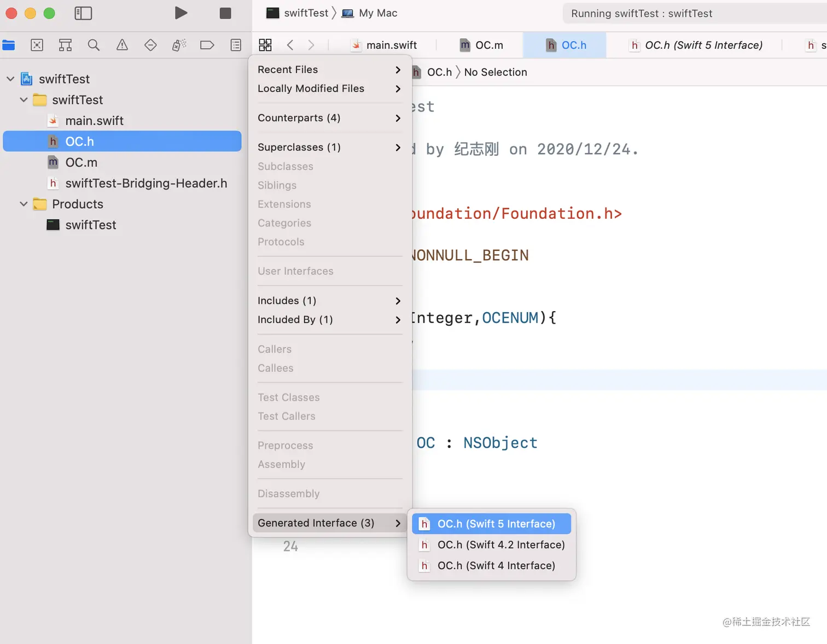Open the Source Control navigator
The image size is (827, 644).
pyautogui.click(x=37, y=45)
